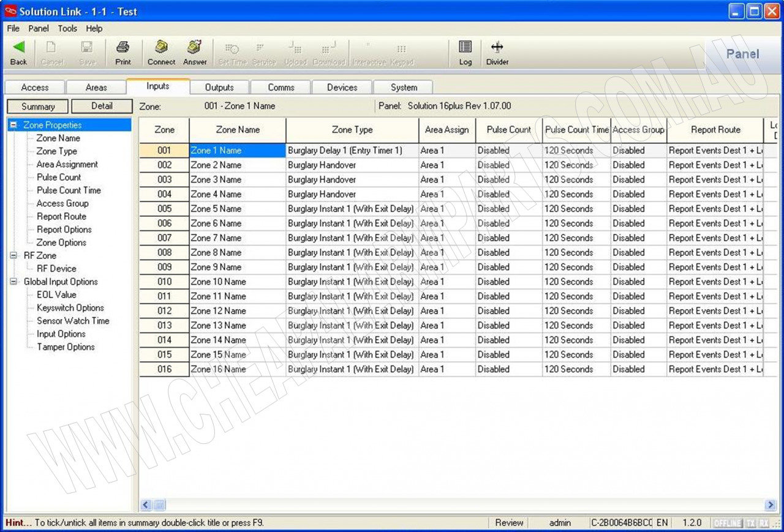Collapse the Zone Properties tree node

(x=13, y=125)
